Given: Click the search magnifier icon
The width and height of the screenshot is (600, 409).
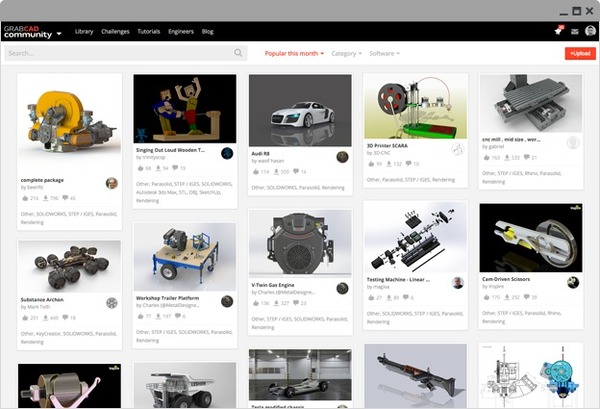Looking at the screenshot, I should click(238, 53).
